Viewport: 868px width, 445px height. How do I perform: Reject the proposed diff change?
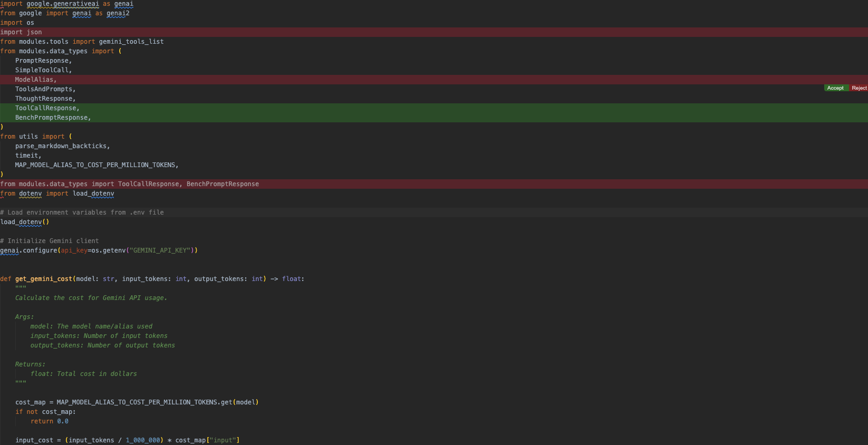click(x=859, y=88)
